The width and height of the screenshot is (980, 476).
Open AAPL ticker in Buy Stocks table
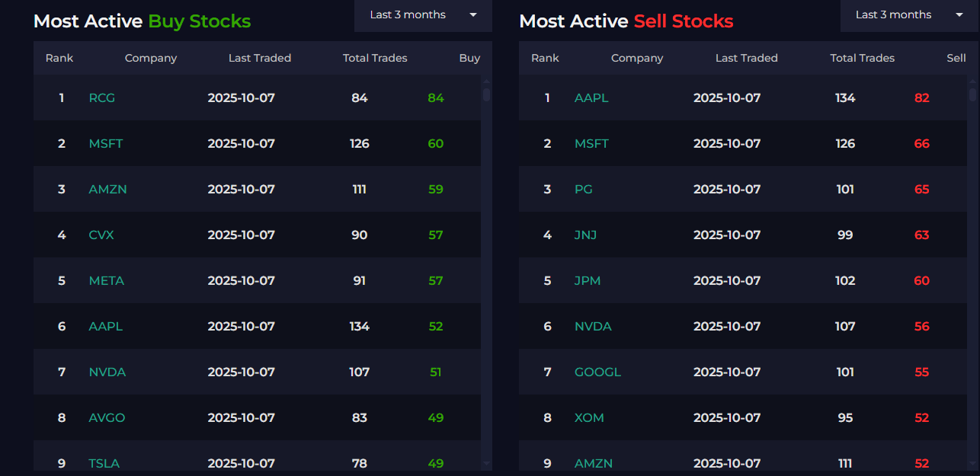(x=106, y=326)
